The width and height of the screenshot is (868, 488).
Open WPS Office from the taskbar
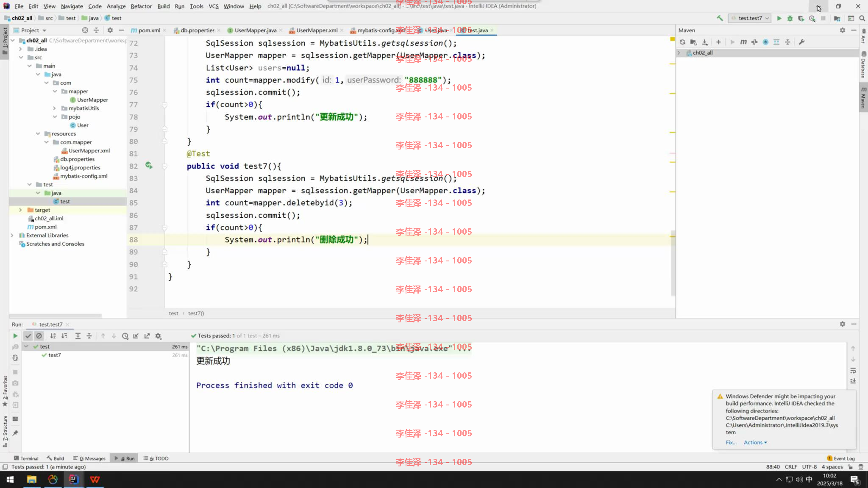click(x=95, y=480)
